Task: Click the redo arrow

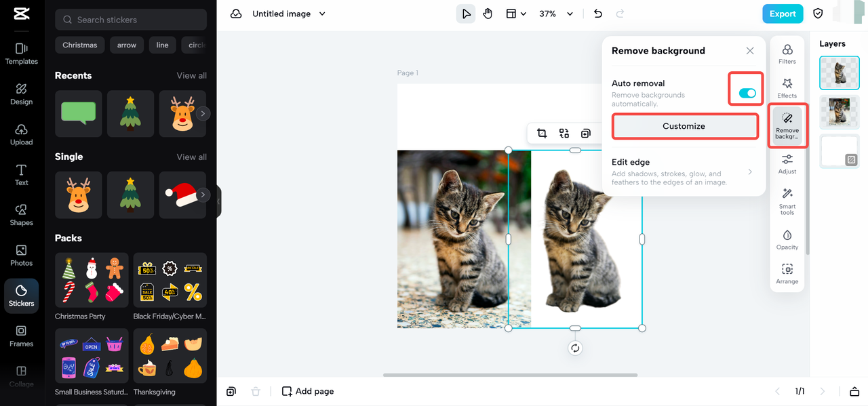Action: 620,14
